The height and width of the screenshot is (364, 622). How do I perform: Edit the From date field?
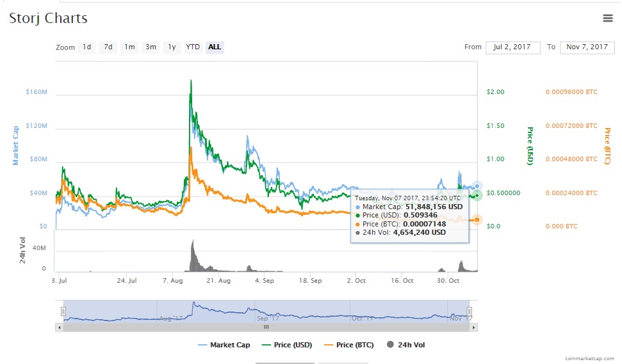[x=512, y=47]
